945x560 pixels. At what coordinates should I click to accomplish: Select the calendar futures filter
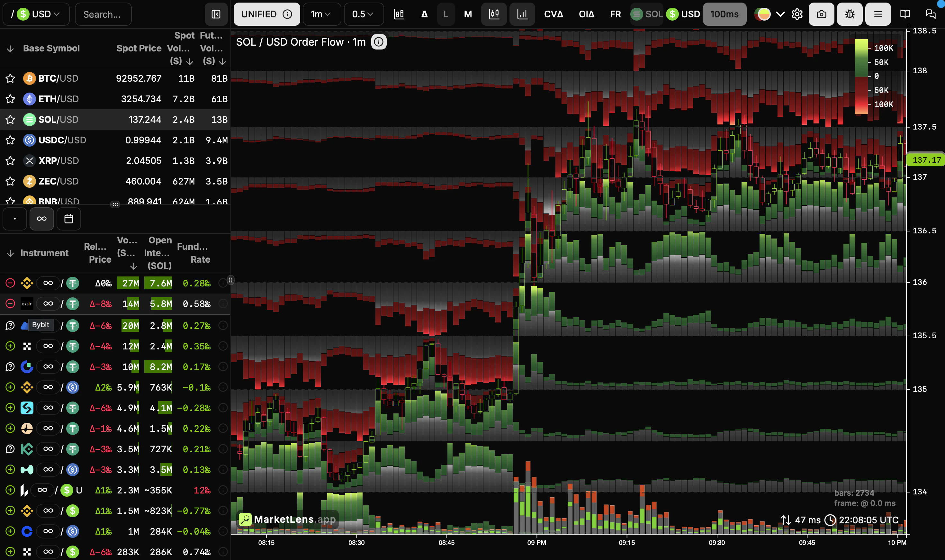click(69, 219)
